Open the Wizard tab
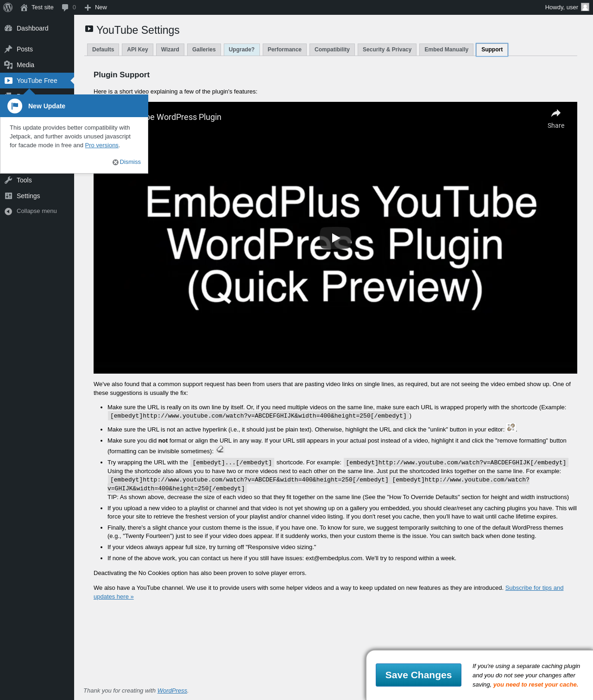The width and height of the screenshot is (593, 700). 170,50
